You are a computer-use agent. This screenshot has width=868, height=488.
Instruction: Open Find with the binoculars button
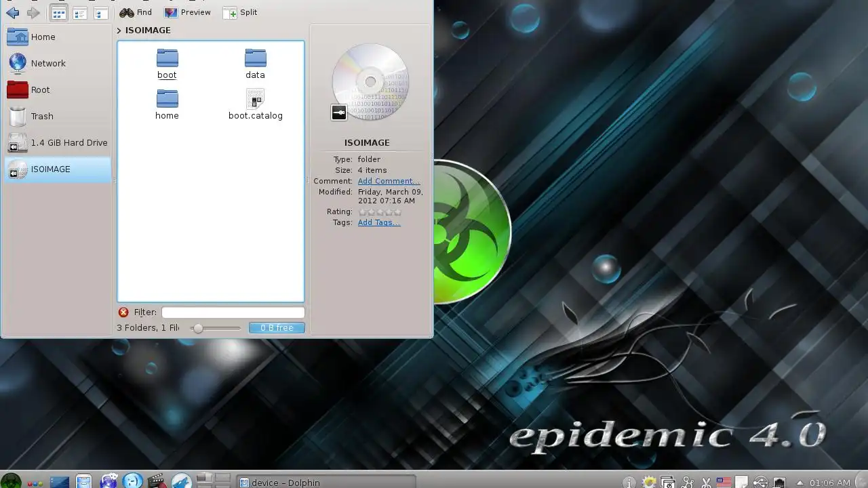[136, 12]
